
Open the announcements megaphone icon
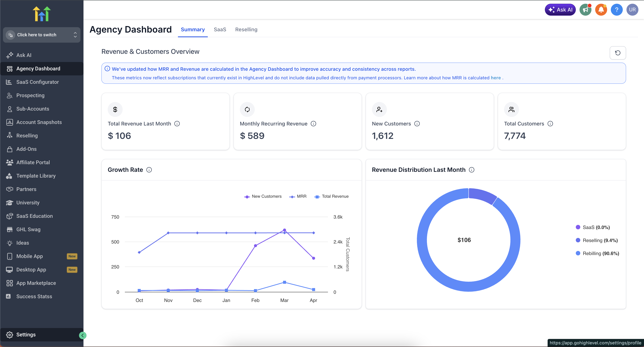pyautogui.click(x=585, y=10)
